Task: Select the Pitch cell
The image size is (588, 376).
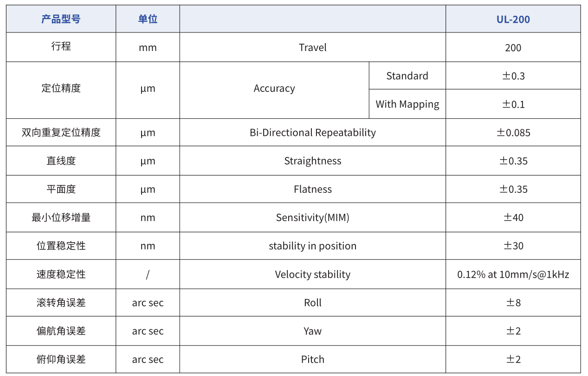Action: click(x=312, y=359)
